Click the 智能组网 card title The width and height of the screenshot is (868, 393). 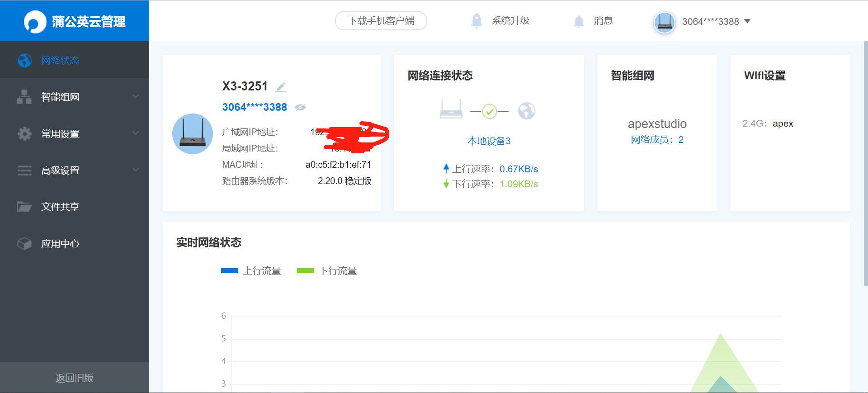[632, 76]
